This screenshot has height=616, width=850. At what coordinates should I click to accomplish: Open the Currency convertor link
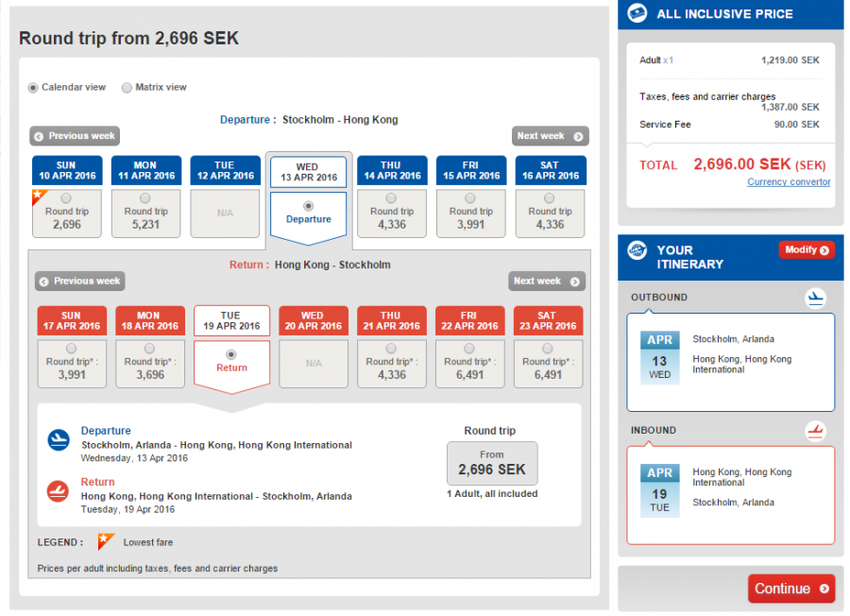[789, 182]
